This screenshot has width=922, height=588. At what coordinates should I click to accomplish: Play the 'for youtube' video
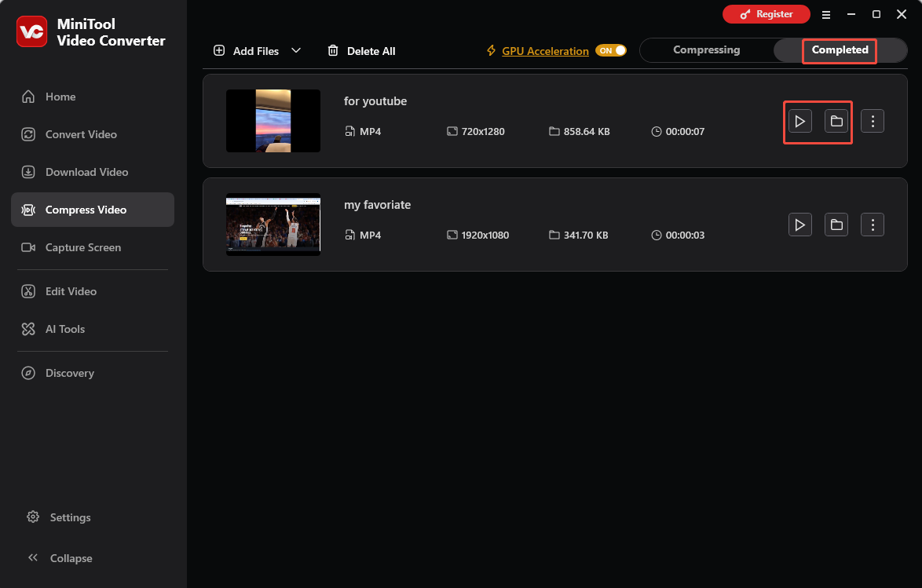click(799, 121)
